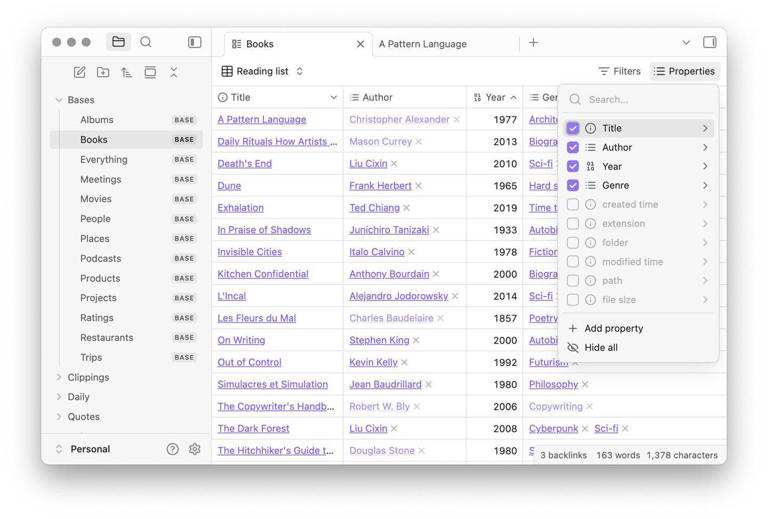Open the help question mark icon
This screenshot has height=519, width=768.
tap(173, 449)
